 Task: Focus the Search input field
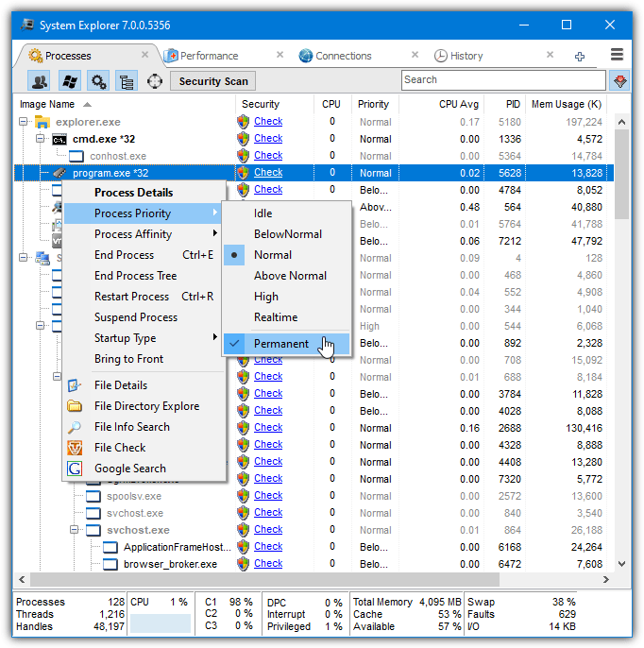pyautogui.click(x=503, y=80)
